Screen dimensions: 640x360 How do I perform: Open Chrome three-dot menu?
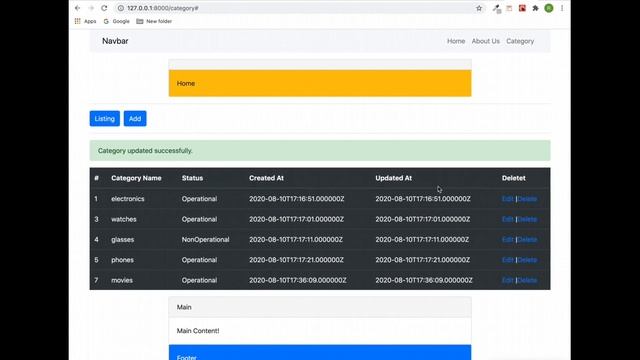(x=562, y=8)
